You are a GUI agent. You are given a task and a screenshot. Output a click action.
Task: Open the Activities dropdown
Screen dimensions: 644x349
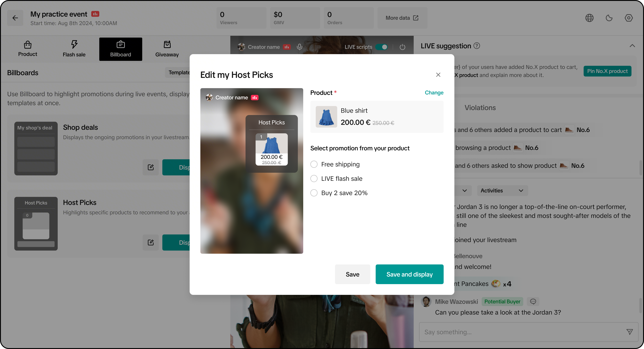tap(502, 191)
